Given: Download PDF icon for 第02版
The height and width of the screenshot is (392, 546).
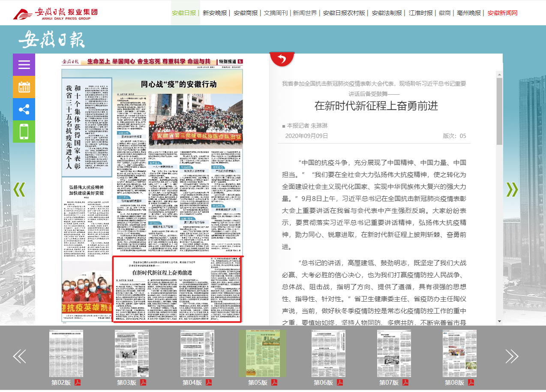Looking at the screenshot, I should coord(78,383).
